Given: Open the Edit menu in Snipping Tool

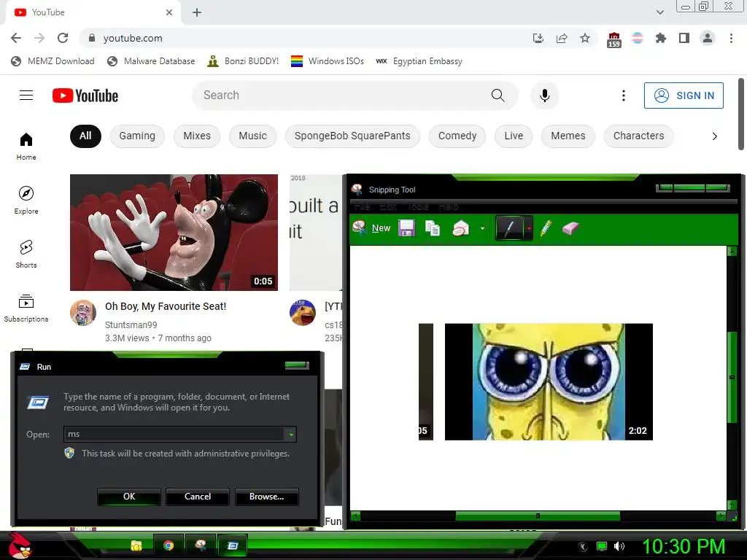Looking at the screenshot, I should [388, 206].
